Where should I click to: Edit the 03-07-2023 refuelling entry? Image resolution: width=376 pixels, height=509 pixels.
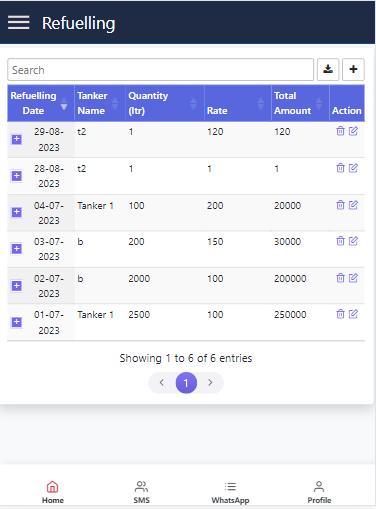(353, 241)
